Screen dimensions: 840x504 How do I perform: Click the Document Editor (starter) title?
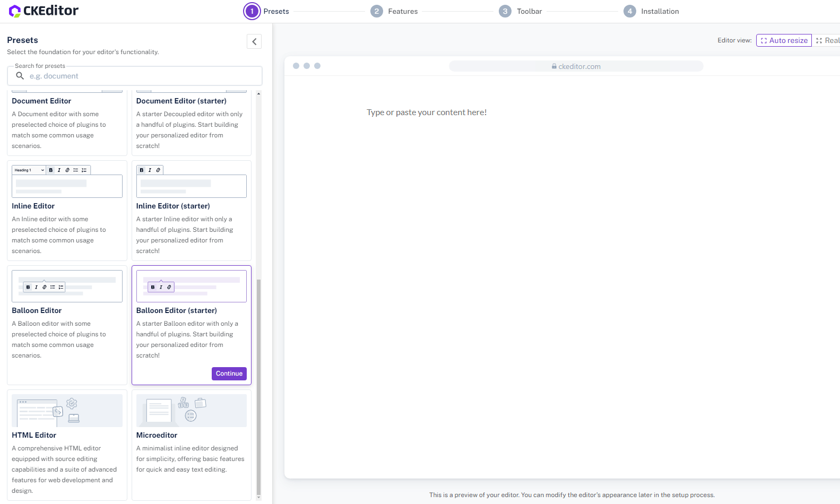tap(181, 101)
